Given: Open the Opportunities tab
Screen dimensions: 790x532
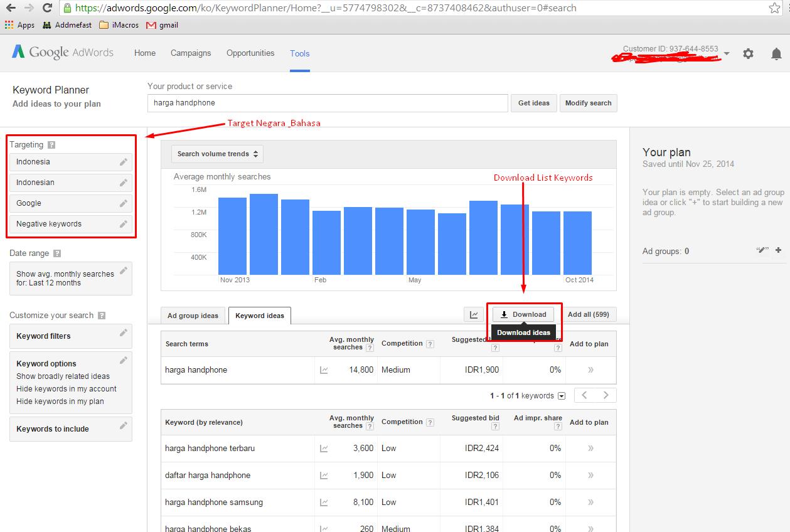Looking at the screenshot, I should (x=250, y=53).
